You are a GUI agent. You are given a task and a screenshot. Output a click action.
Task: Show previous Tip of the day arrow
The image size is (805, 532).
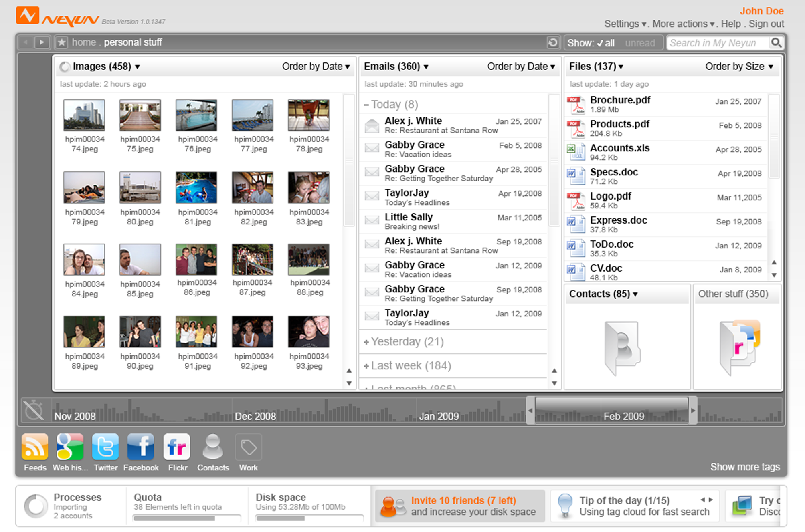(x=702, y=500)
